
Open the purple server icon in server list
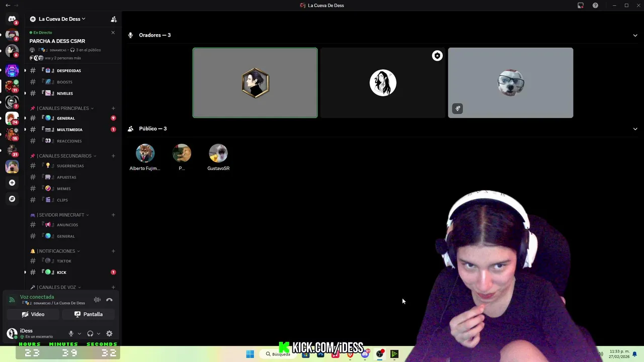pyautogui.click(x=12, y=70)
